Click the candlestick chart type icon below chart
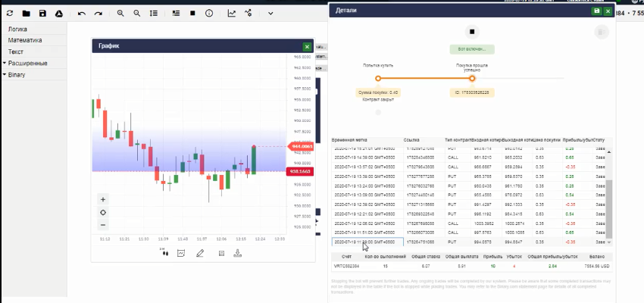The height and width of the screenshot is (303, 644). click(164, 252)
